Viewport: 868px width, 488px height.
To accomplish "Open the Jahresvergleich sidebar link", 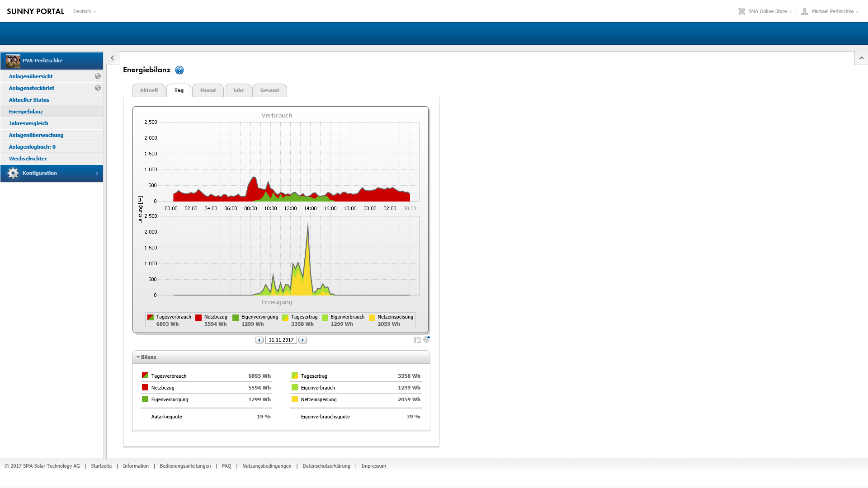I will point(28,123).
